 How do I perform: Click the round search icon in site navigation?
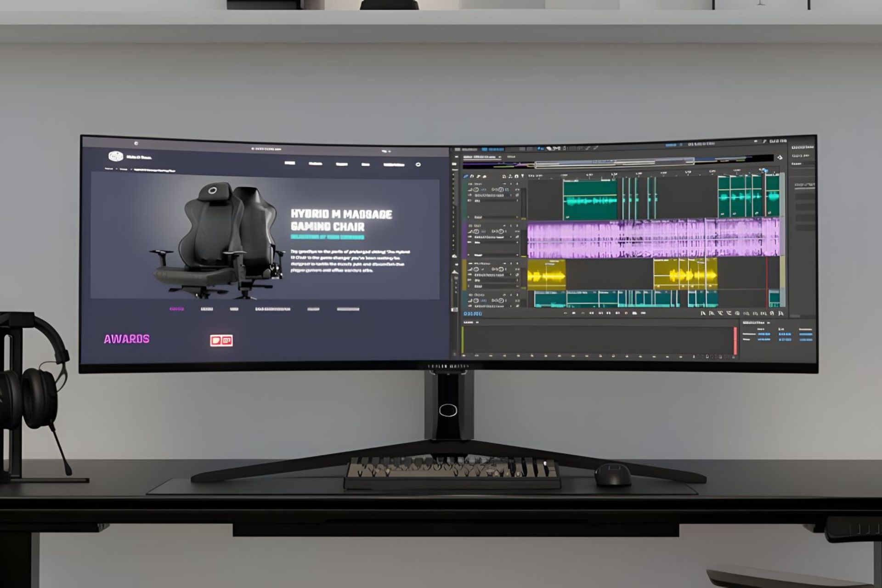(418, 164)
